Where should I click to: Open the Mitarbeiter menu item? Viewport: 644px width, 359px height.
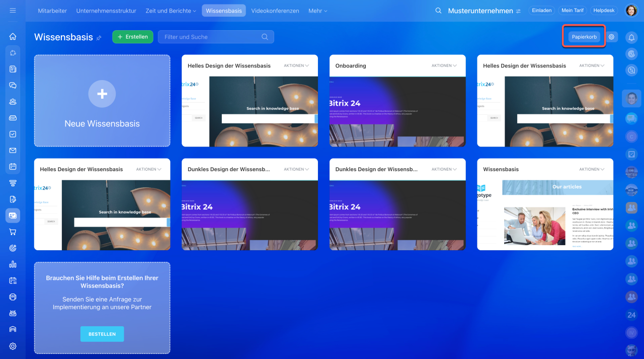point(52,11)
